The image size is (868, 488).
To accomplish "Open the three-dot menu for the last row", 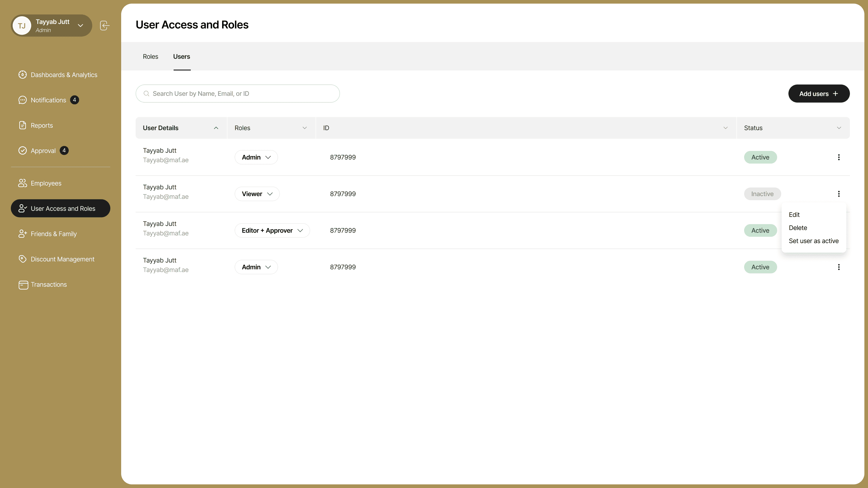I will point(839,267).
